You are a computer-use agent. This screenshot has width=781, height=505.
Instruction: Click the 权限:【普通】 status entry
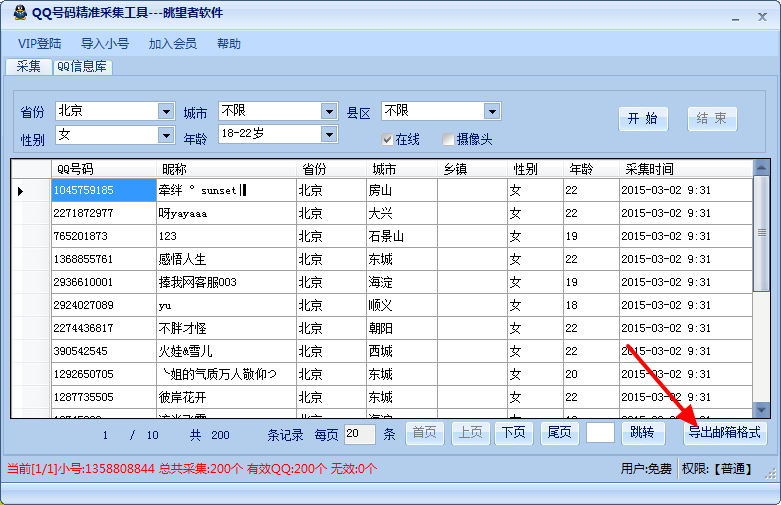click(x=717, y=469)
